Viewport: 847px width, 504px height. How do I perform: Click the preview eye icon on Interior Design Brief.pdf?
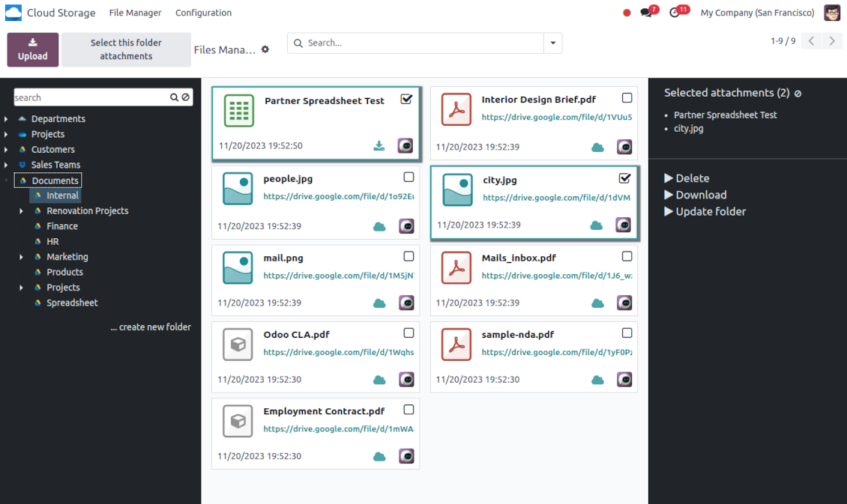pyautogui.click(x=624, y=147)
